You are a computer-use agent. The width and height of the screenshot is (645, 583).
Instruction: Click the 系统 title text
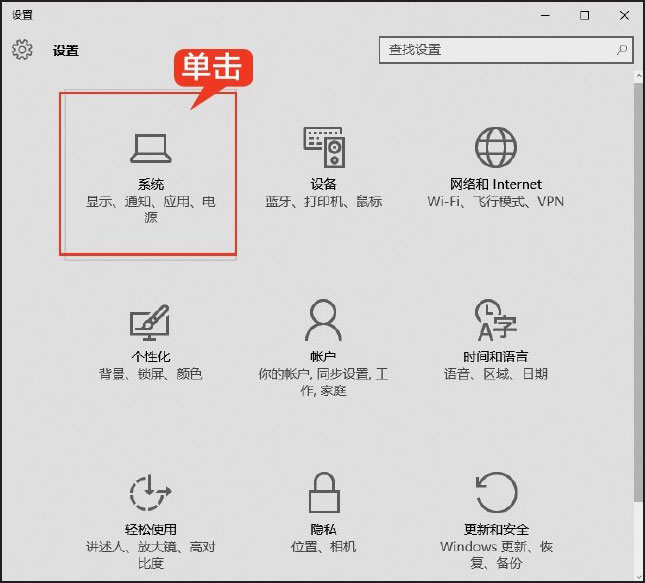coord(151,184)
